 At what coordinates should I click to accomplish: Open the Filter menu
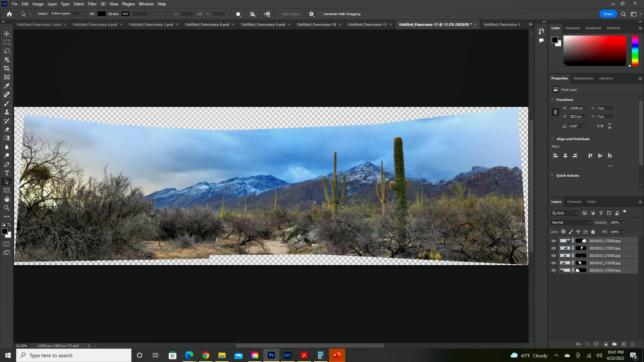pyautogui.click(x=92, y=4)
